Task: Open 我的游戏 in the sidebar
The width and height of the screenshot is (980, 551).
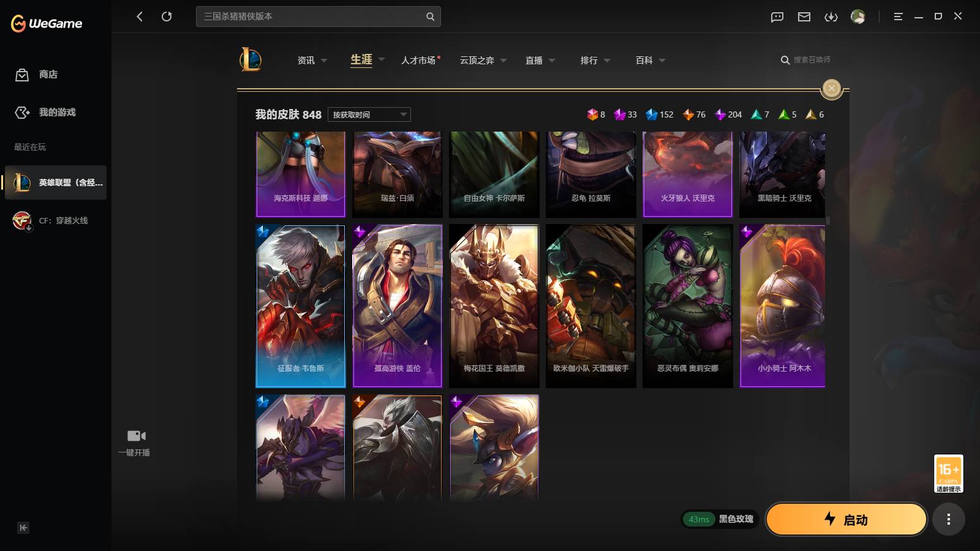Action: [x=45, y=113]
